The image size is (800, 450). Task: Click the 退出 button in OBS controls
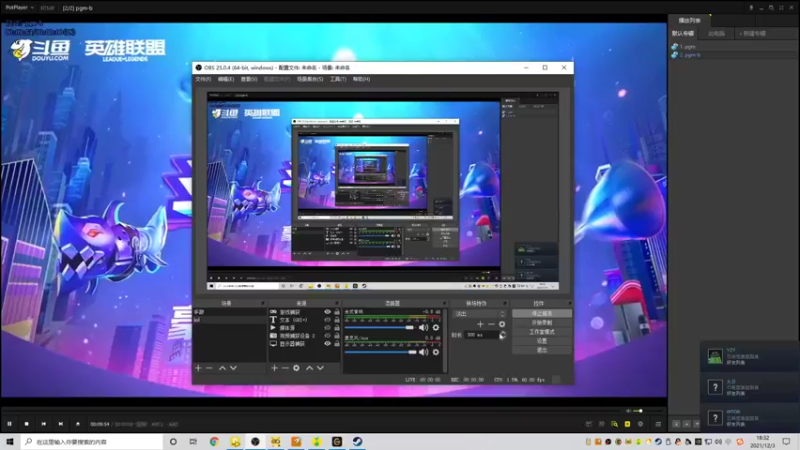pos(542,350)
